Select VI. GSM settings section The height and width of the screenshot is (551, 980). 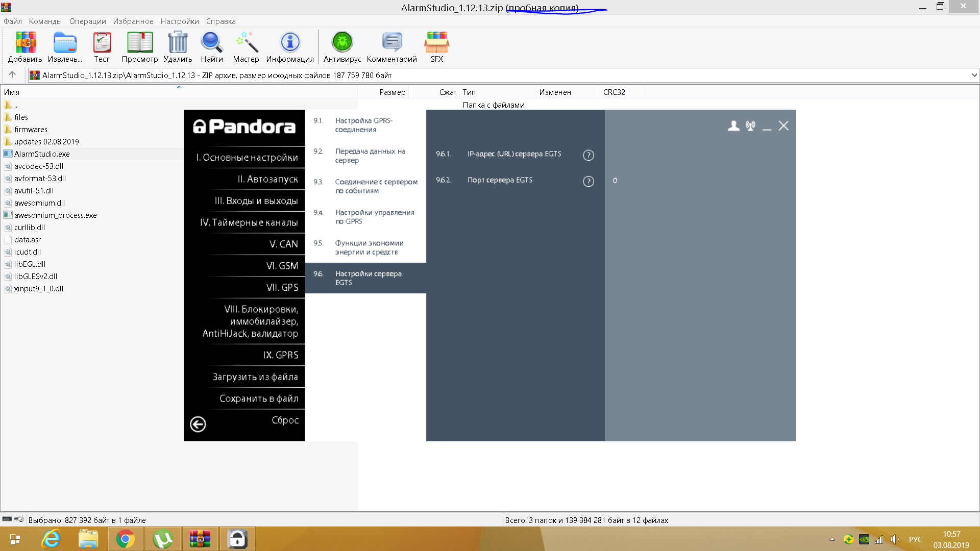(282, 266)
